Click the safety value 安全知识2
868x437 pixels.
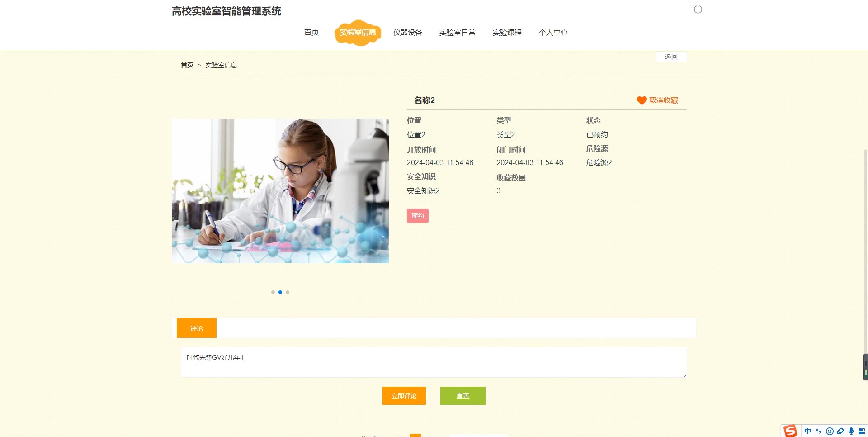423,190
